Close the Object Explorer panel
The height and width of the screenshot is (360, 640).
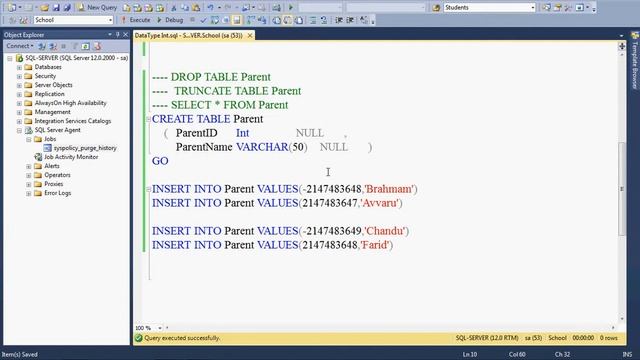coord(126,35)
